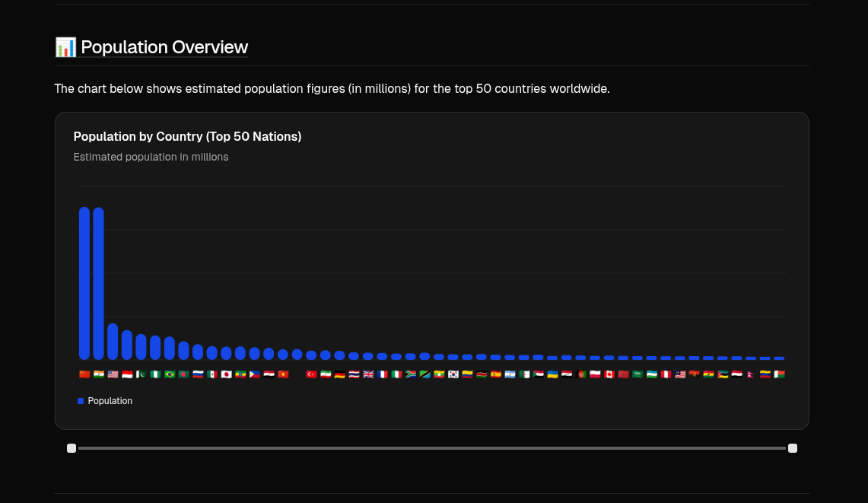Screen dimensions: 868x503
Task: Open the Population Overview heading link
Action: click(x=164, y=46)
